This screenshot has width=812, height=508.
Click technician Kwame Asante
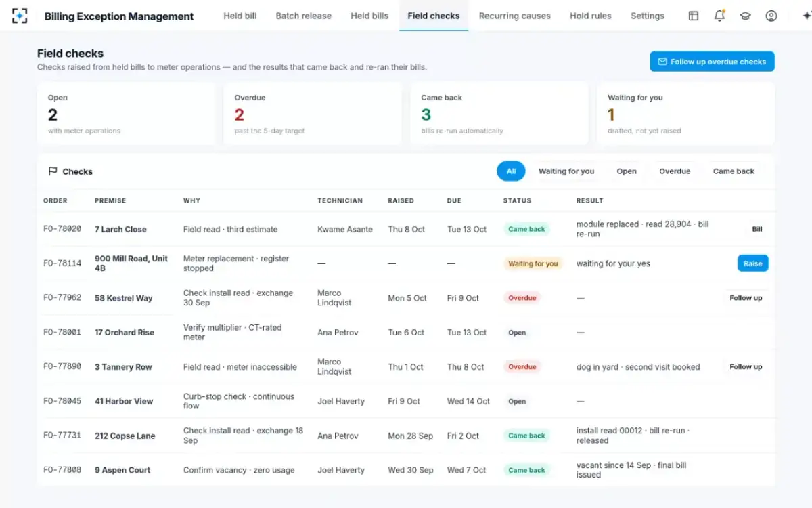coord(345,229)
